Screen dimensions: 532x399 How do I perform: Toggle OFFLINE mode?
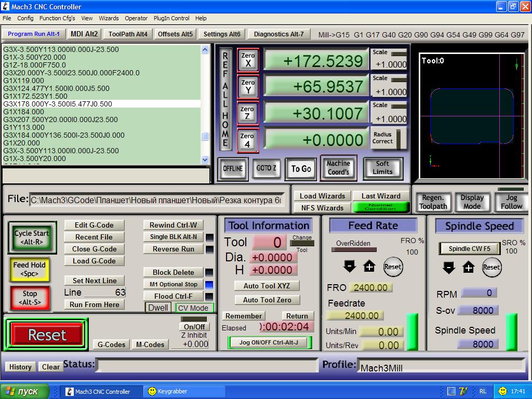(232, 168)
